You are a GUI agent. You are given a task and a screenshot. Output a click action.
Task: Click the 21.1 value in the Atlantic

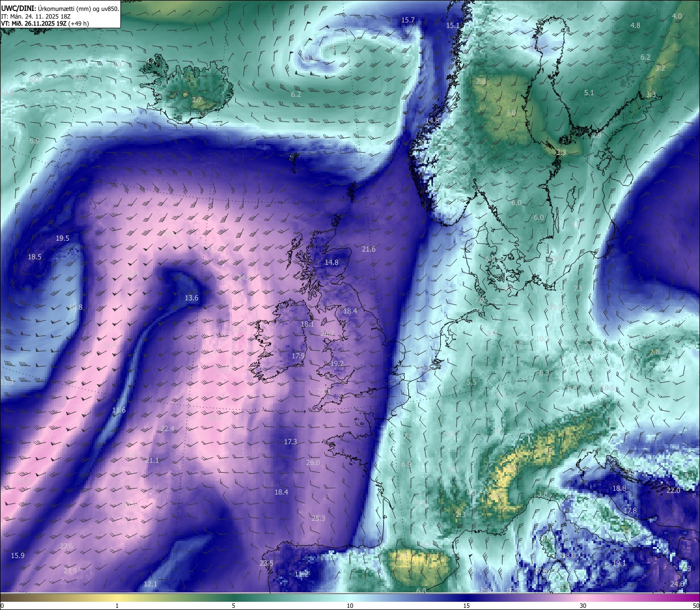click(153, 461)
